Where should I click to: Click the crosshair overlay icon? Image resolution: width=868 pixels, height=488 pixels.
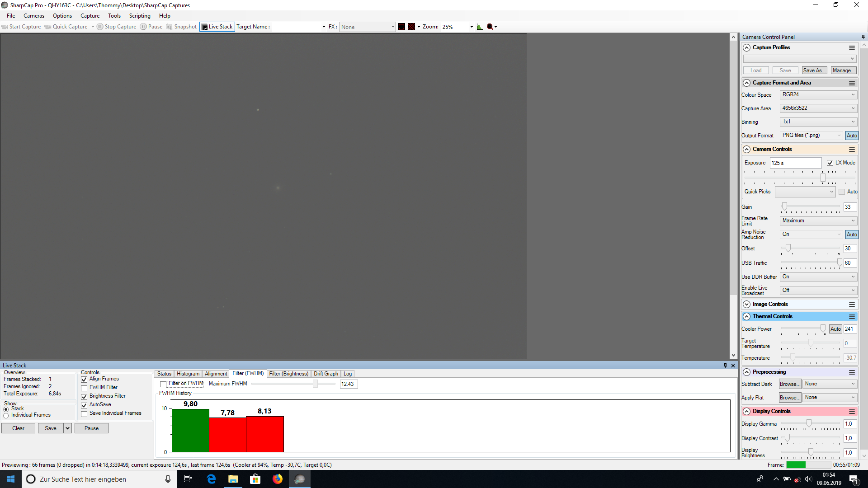pyautogui.click(x=411, y=27)
